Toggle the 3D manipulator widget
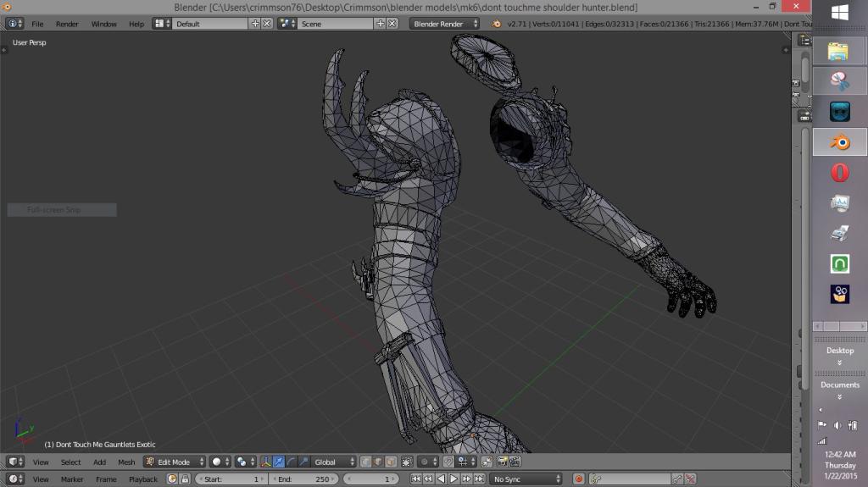868x487 pixels. coord(265,462)
